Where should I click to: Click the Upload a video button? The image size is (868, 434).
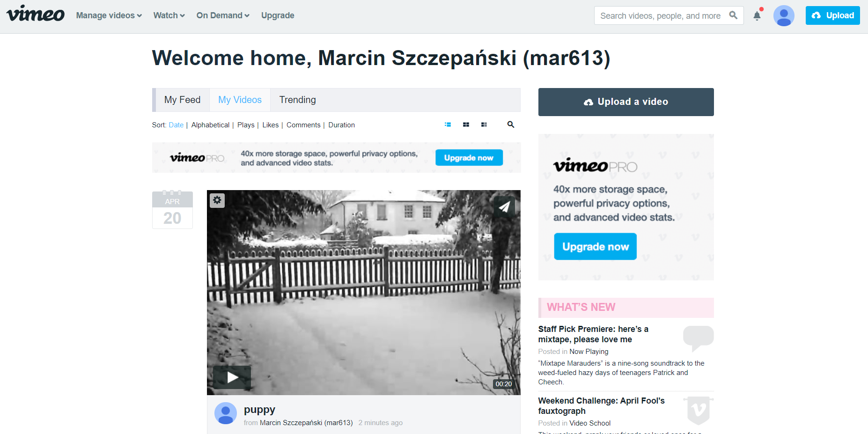tap(626, 102)
